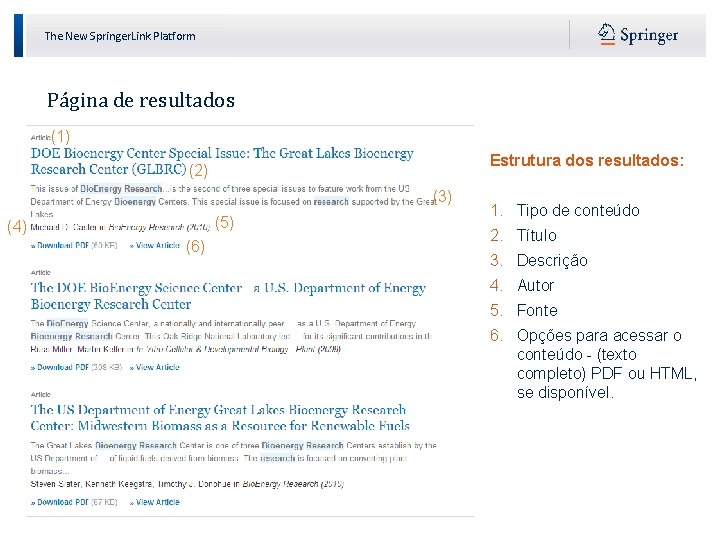Click the description starting 'The Great Lakes Bioenergy Research'
Viewport: 720px width, 540px height.
[233, 458]
